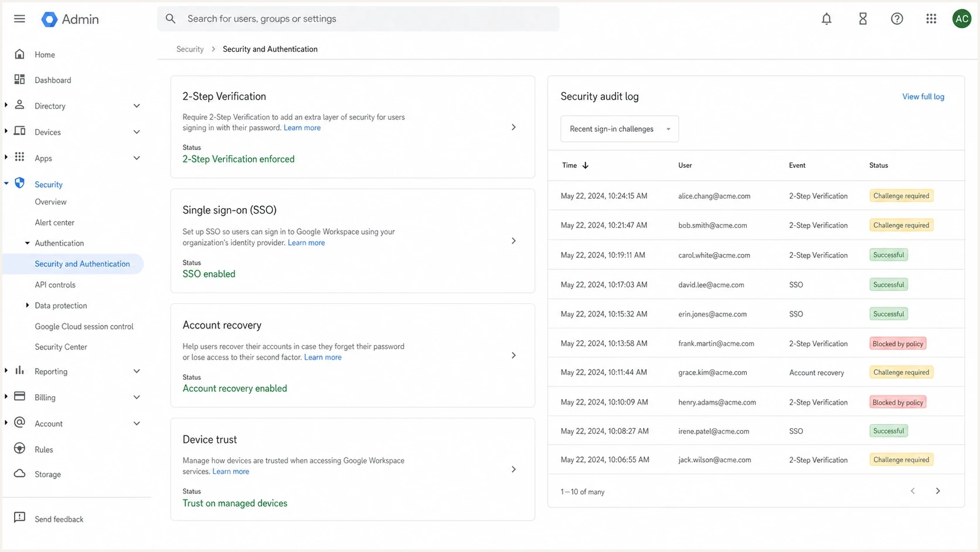Select Google Cloud session control
Screen dimensions: 980x552
point(84,326)
